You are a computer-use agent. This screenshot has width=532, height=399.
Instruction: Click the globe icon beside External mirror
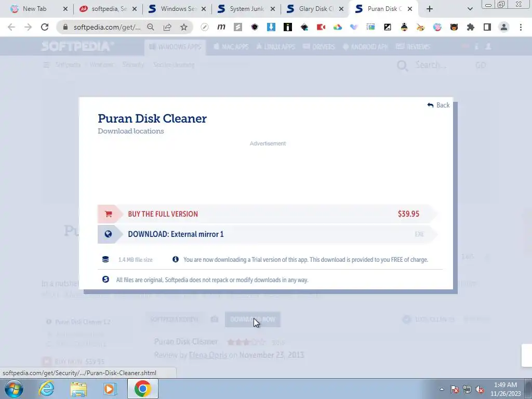[x=108, y=234]
